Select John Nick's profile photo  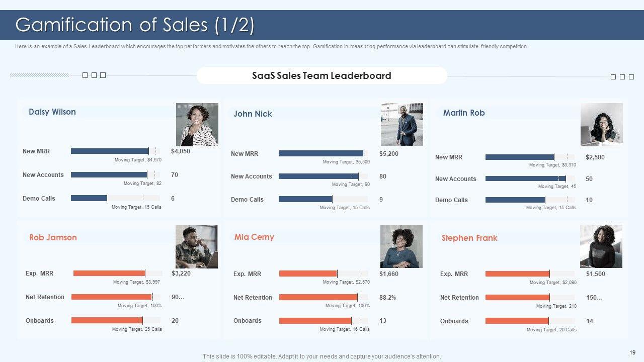pyautogui.click(x=402, y=124)
